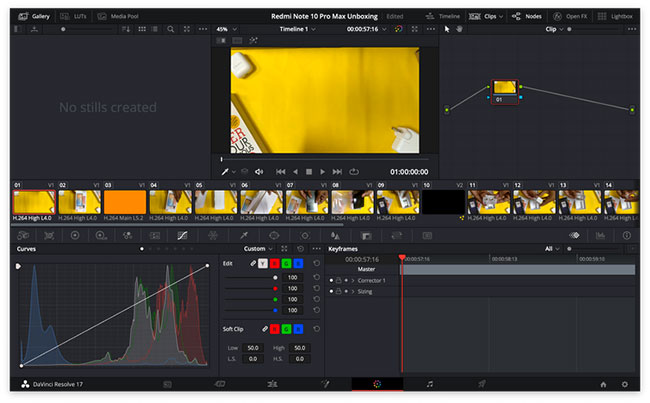This screenshot has height=403, width=650.
Task: Open project settings gear icon
Action: click(x=625, y=385)
